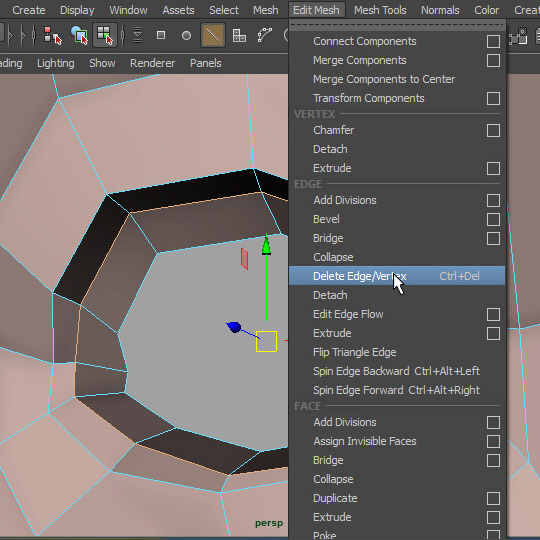Viewport: 540px width, 540px height.
Task: Open the edge Bevel options box
Action: 493,219
